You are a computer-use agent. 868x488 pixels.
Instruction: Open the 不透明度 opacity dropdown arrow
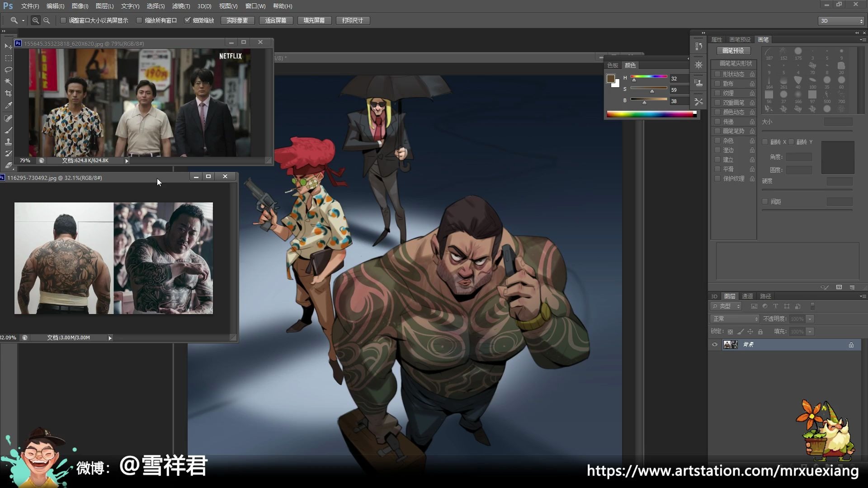pos(810,319)
